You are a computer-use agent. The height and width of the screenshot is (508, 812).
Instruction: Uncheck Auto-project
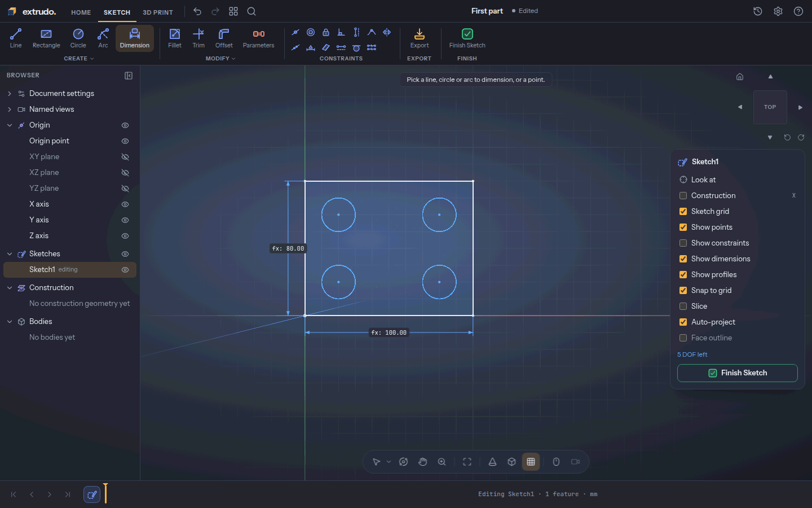[683, 322]
